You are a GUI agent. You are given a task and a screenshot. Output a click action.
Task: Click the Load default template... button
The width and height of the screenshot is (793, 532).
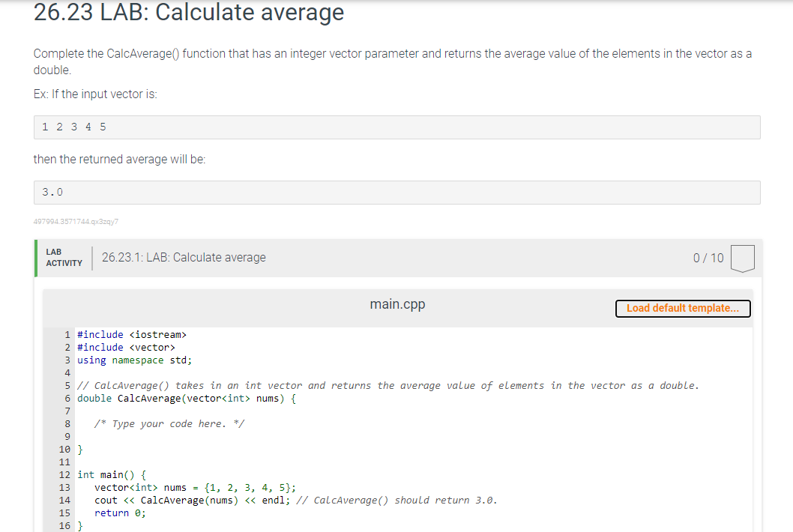[682, 308]
